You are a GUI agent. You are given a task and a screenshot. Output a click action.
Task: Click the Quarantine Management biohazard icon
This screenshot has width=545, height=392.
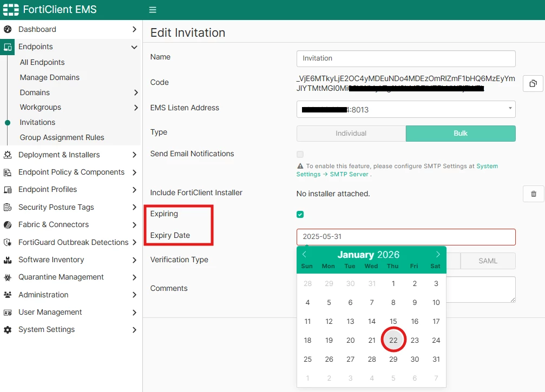click(7, 277)
